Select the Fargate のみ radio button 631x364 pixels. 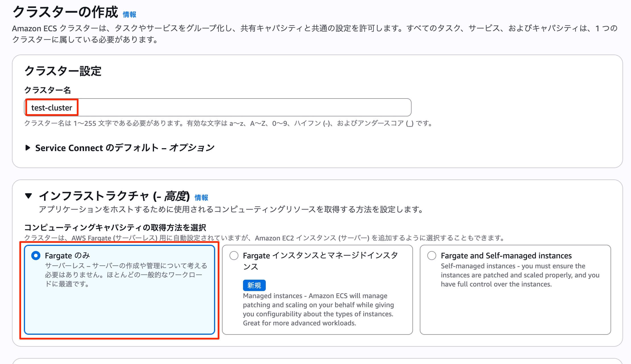[x=36, y=256]
